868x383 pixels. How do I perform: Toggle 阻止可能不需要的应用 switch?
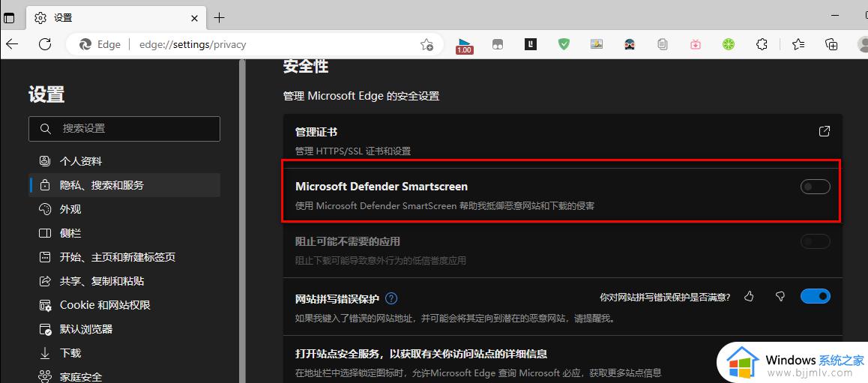(x=816, y=241)
